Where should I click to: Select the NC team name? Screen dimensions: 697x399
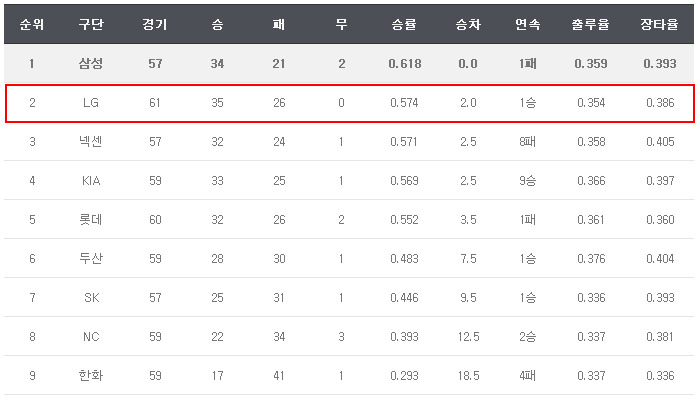coord(91,337)
